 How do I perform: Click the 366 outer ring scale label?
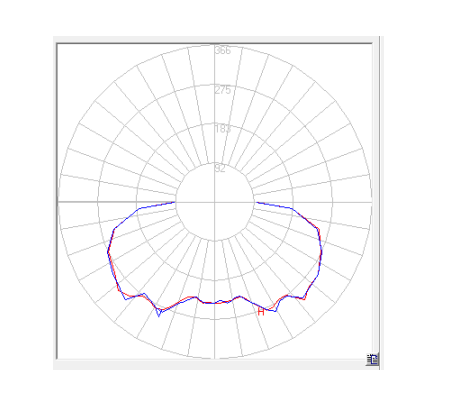222,50
